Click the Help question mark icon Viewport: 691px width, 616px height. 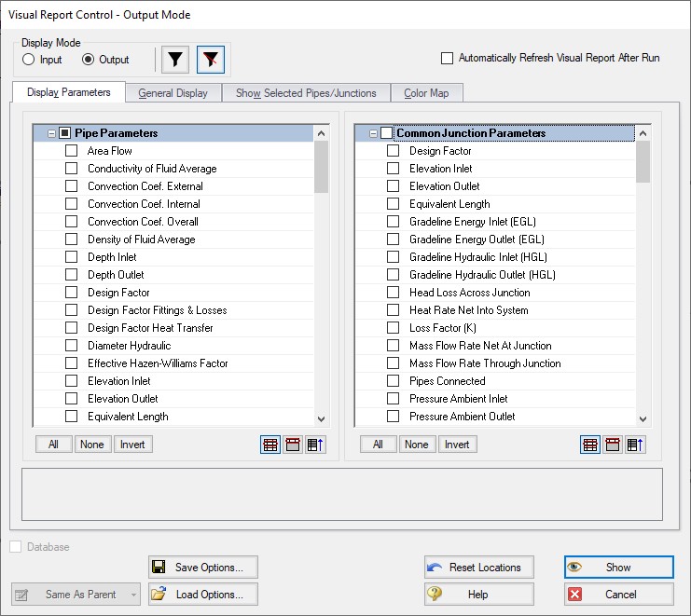435,594
